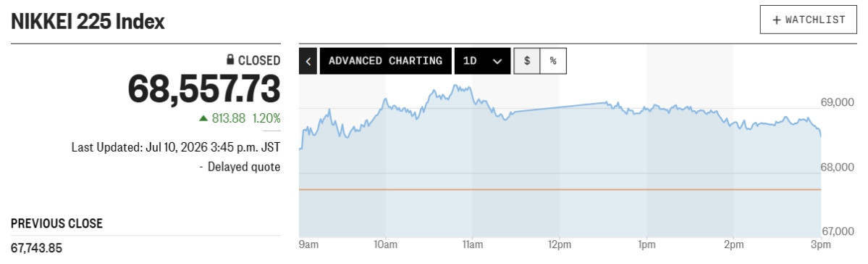Open the 1D time range dropdown
The width and height of the screenshot is (868, 264).
[x=482, y=61]
